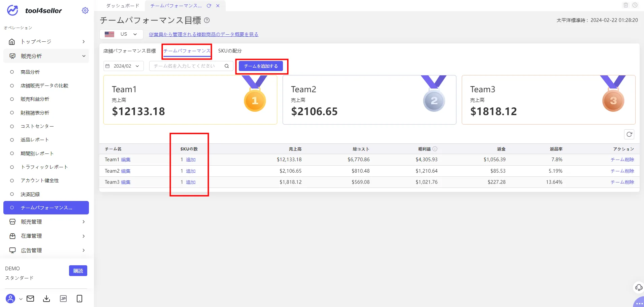The width and height of the screenshot is (644, 307).
Task: Click 編集 next to Team1
Action: click(126, 160)
